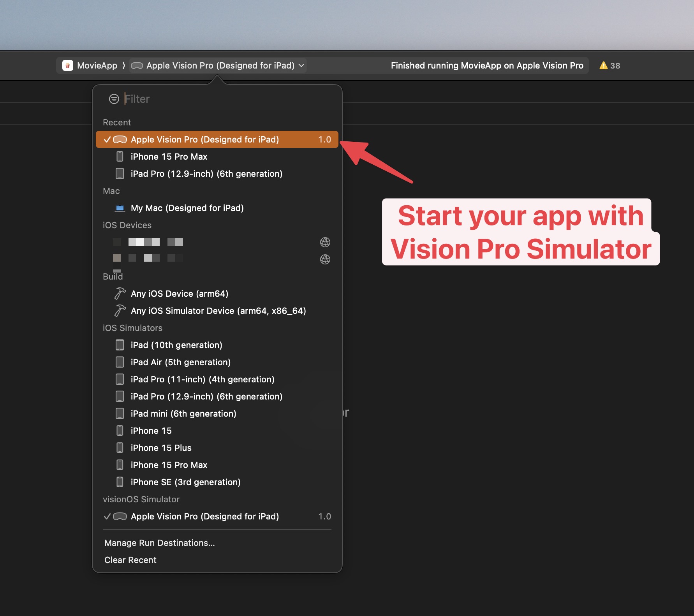Click the phone icon beside iPhone 15 Plus

coord(120,448)
